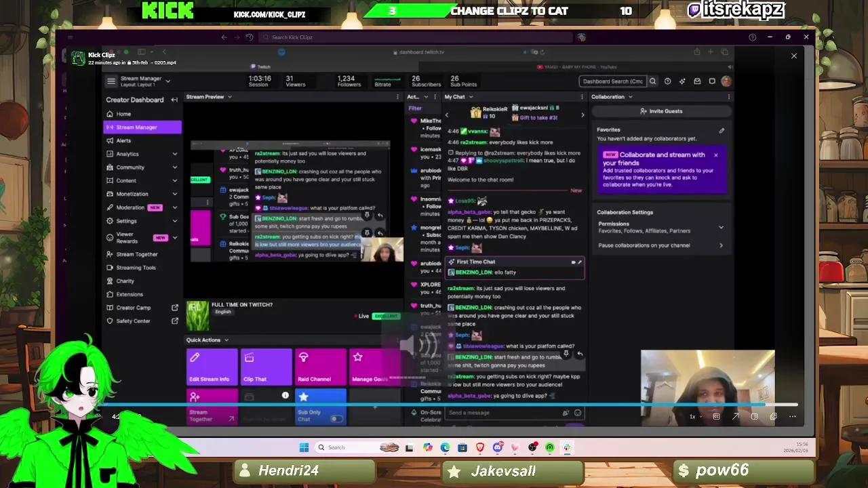
Task: Expand the Viewer Rewards section
Action: (174, 237)
